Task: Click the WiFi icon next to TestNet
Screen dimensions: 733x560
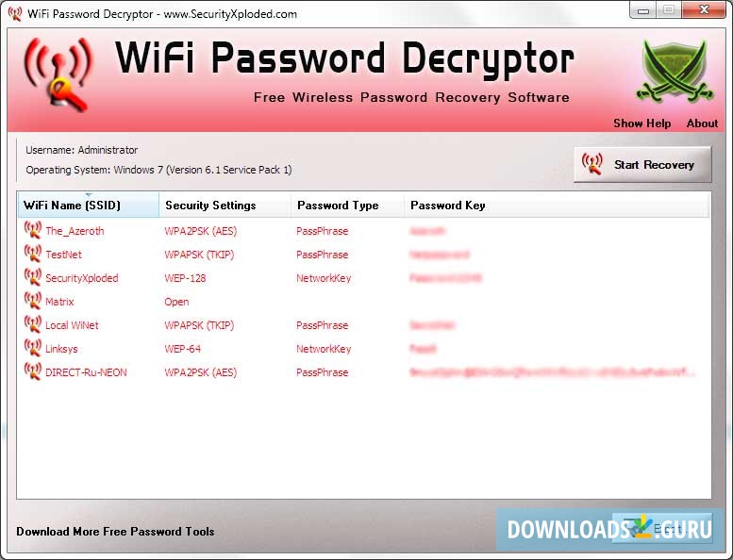Action: click(x=33, y=254)
